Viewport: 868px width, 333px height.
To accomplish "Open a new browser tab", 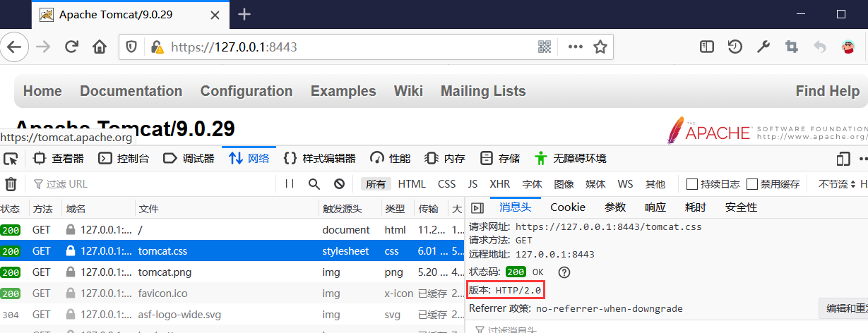I will tap(244, 14).
